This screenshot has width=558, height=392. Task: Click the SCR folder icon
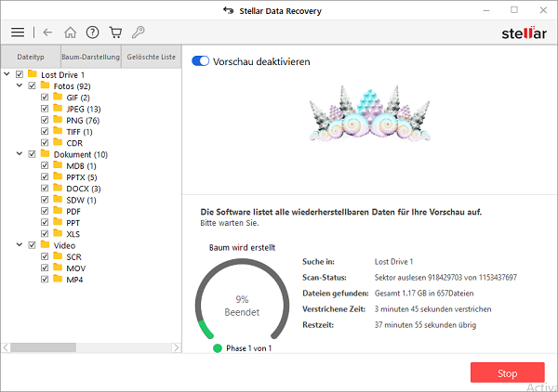[58, 255]
